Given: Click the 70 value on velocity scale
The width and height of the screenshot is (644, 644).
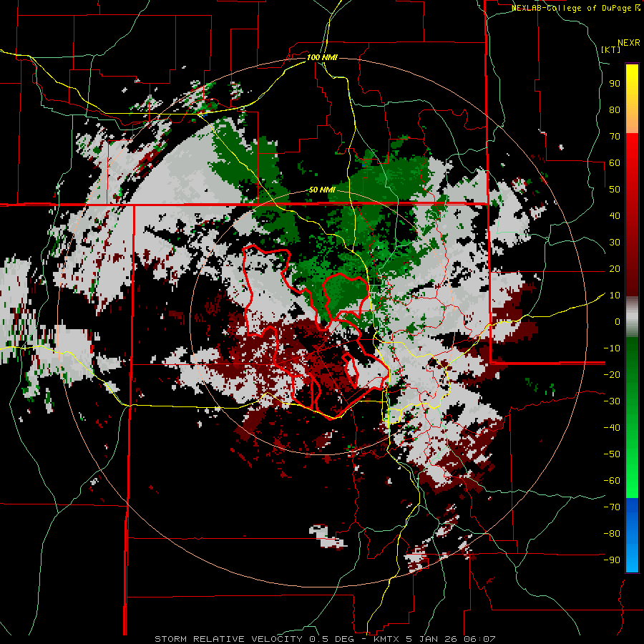Looking at the screenshot, I should pyautogui.click(x=615, y=137).
